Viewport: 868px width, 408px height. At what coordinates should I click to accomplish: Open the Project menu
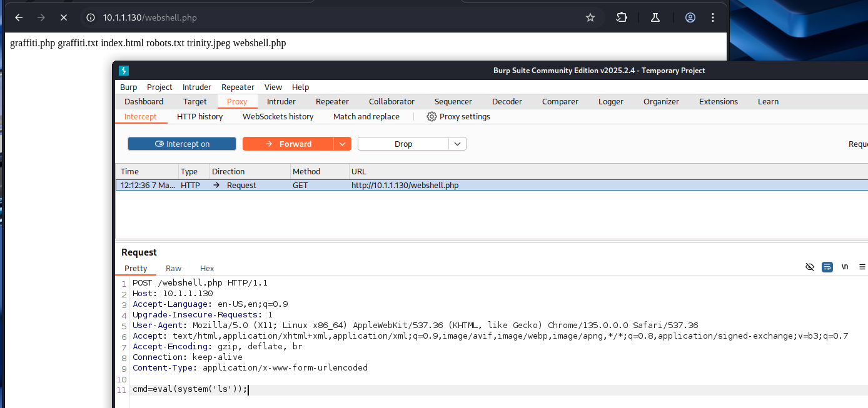tap(160, 87)
